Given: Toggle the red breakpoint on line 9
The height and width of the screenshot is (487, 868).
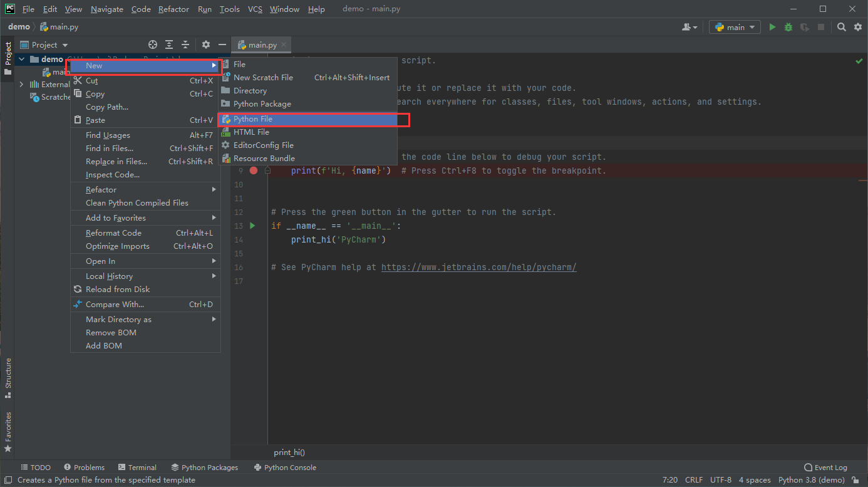Looking at the screenshot, I should 254,170.
